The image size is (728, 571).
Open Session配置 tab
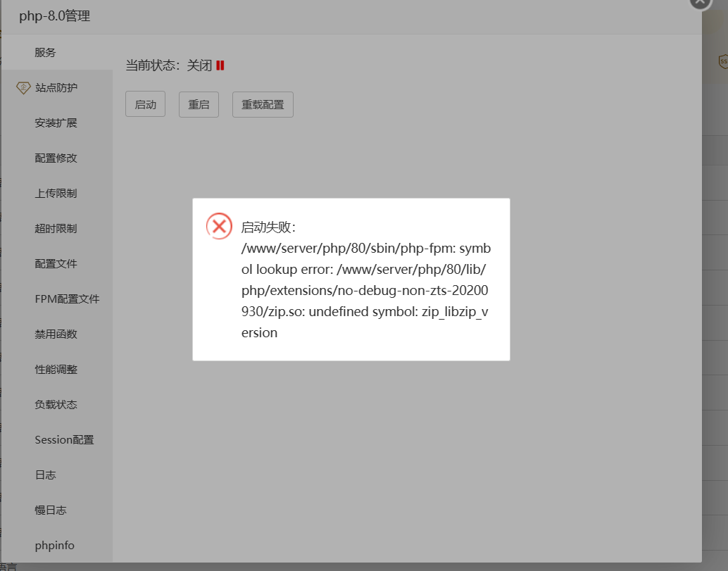coord(56,439)
